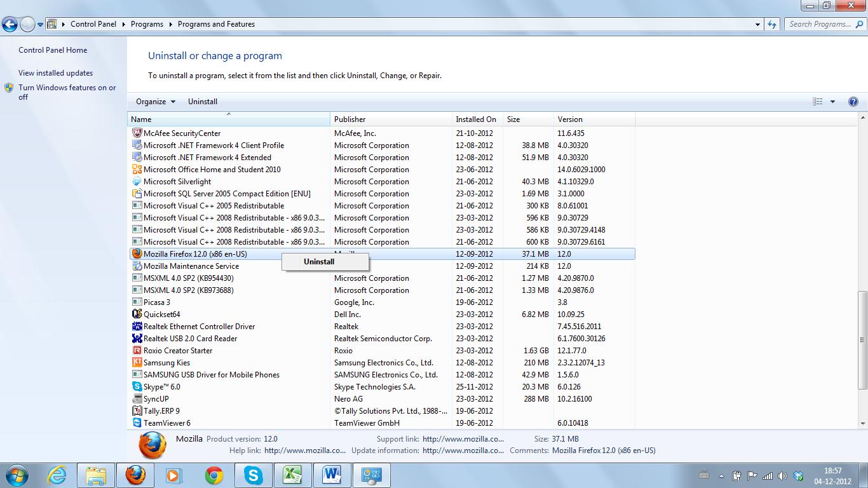Click the Picasa 3 row icon
Image resolution: width=868 pixels, height=488 pixels.
click(x=137, y=302)
